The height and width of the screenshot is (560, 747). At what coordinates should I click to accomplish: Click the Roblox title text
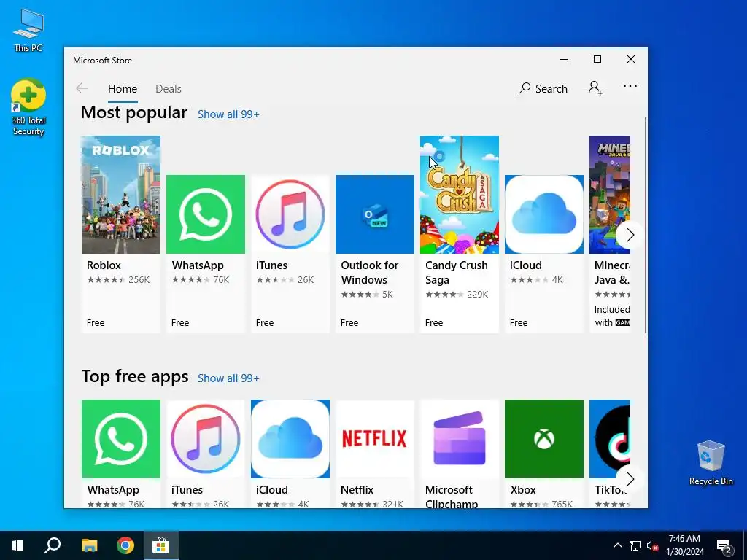(x=104, y=265)
